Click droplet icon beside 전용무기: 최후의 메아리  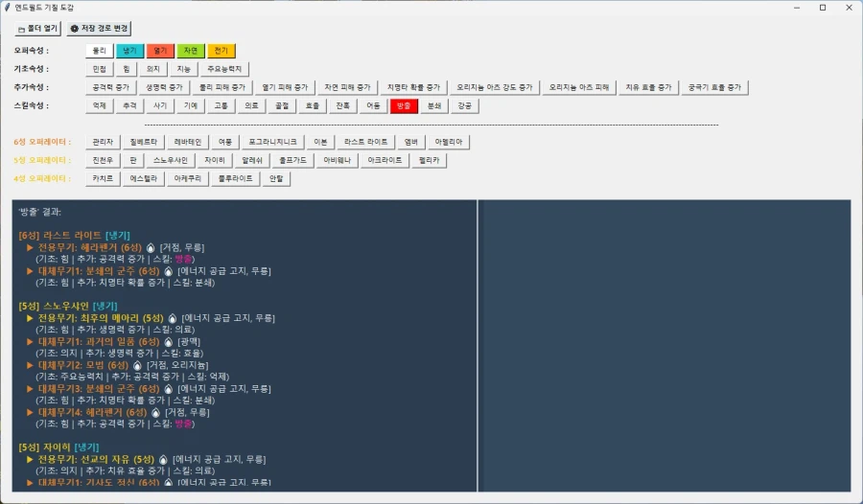[173, 318]
